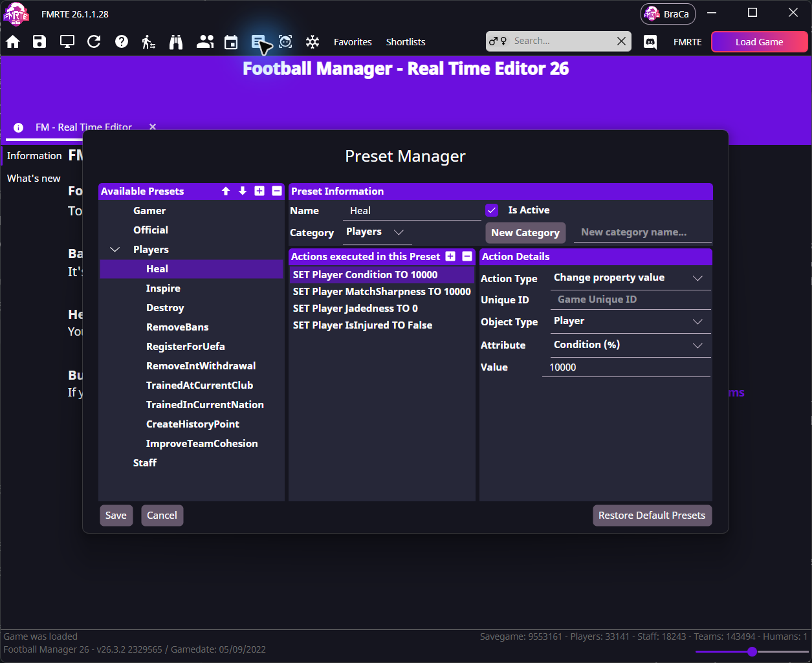
Task: Click the Cancel button
Action: (162, 516)
